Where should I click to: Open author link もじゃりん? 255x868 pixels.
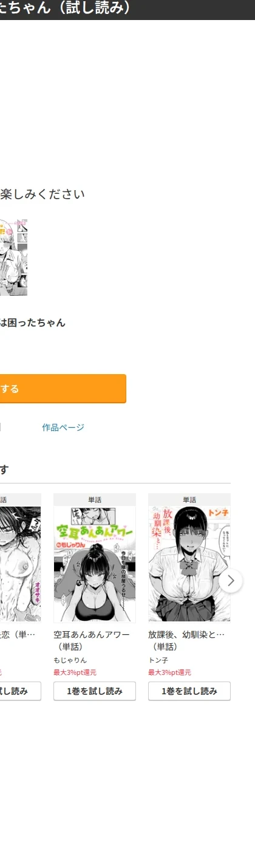(x=70, y=660)
